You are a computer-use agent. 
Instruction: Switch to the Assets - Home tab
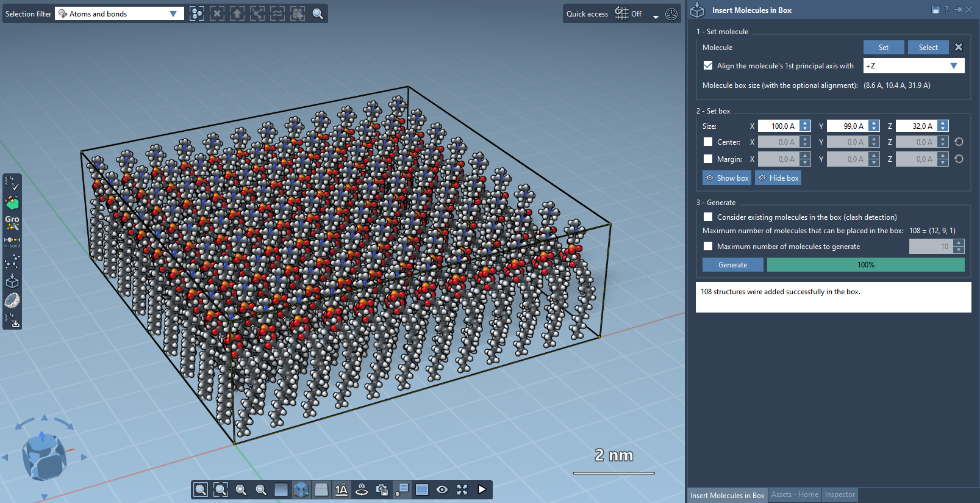tap(794, 494)
